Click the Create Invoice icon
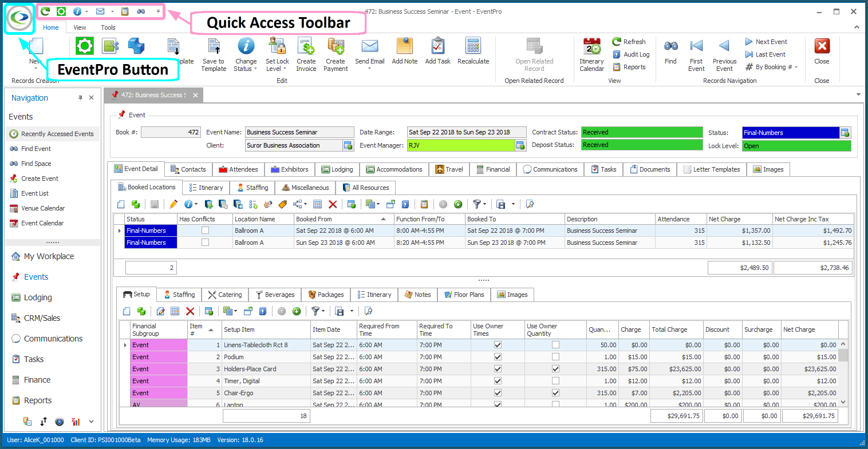 [x=306, y=47]
